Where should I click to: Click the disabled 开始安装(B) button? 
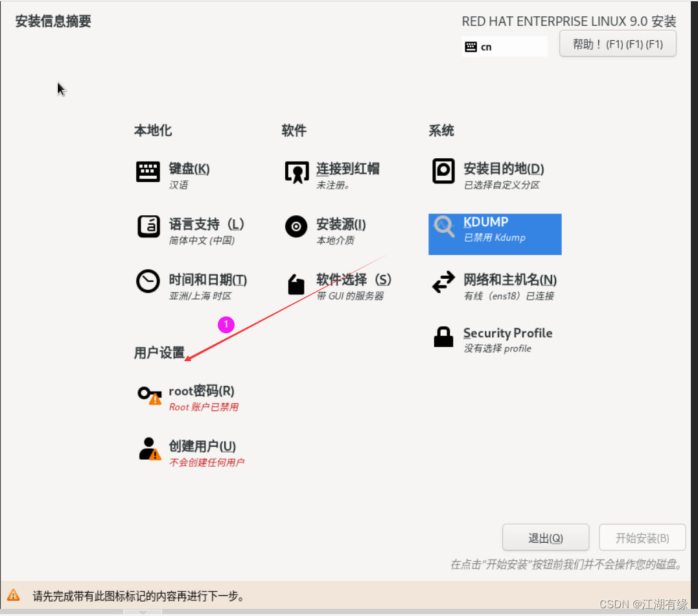pyautogui.click(x=642, y=537)
